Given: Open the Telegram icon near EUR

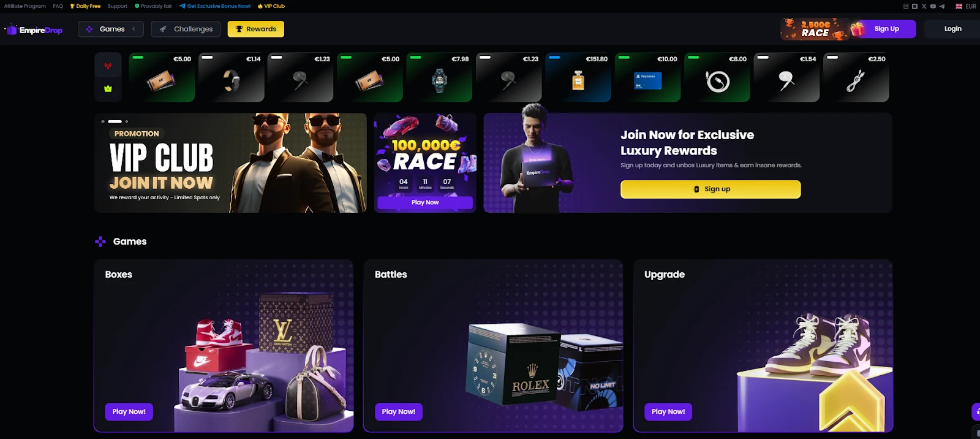Looking at the screenshot, I should 942,6.
